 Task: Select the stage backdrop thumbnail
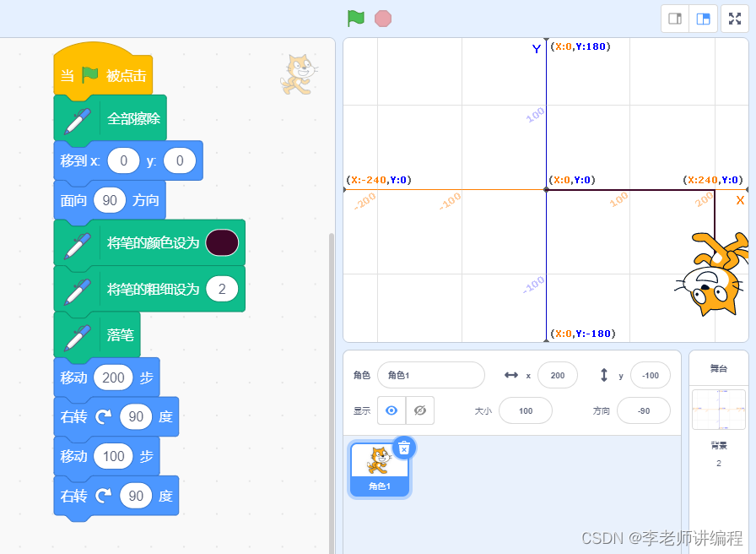(719, 410)
